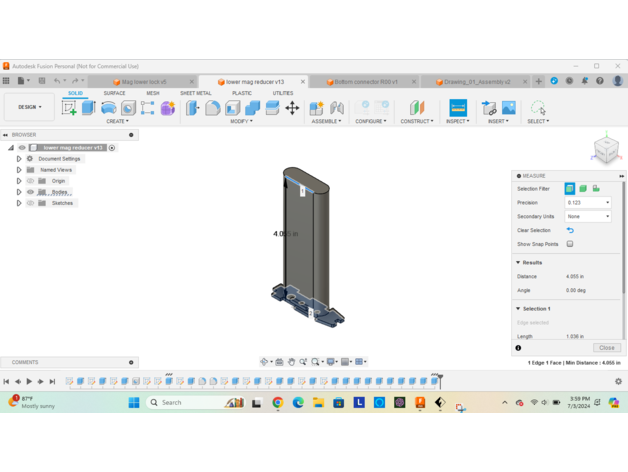
Task: Switch to the SURFACE ribbon tab
Action: coord(114,93)
